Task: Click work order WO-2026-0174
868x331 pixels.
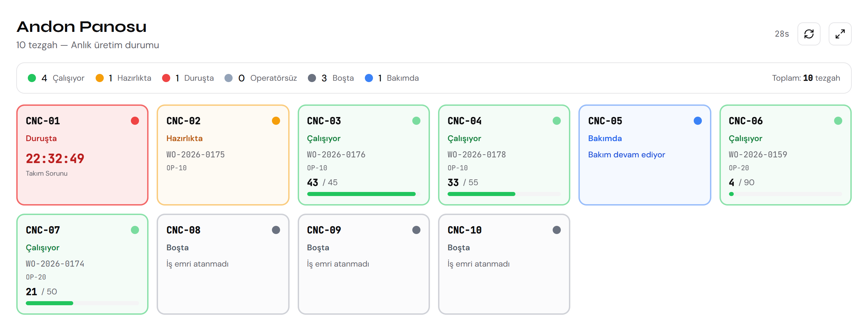Action: pyautogui.click(x=55, y=264)
